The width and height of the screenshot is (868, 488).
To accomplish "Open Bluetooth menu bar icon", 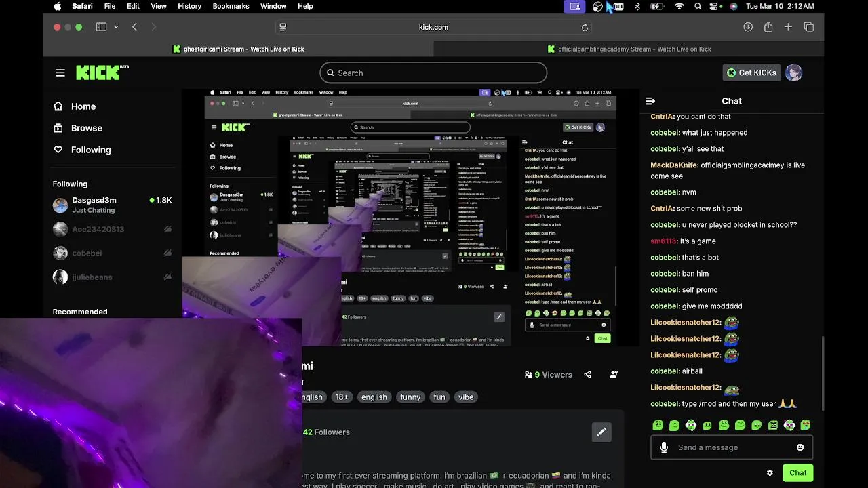I will (x=637, y=6).
